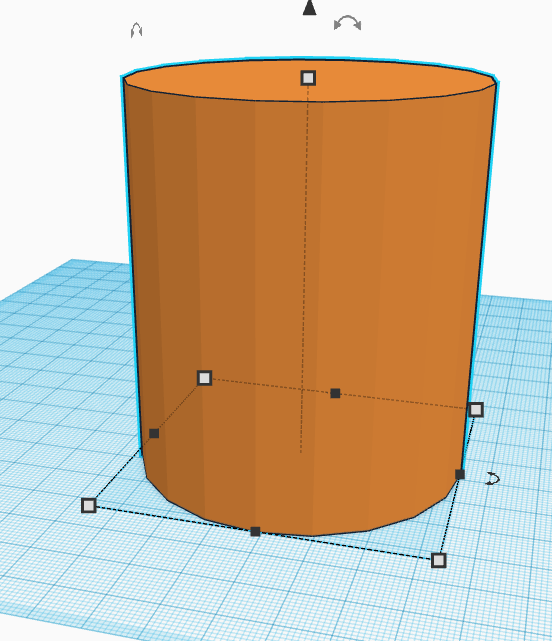Click the small rotation arrow icon above the cylinder's left edge

(x=137, y=30)
